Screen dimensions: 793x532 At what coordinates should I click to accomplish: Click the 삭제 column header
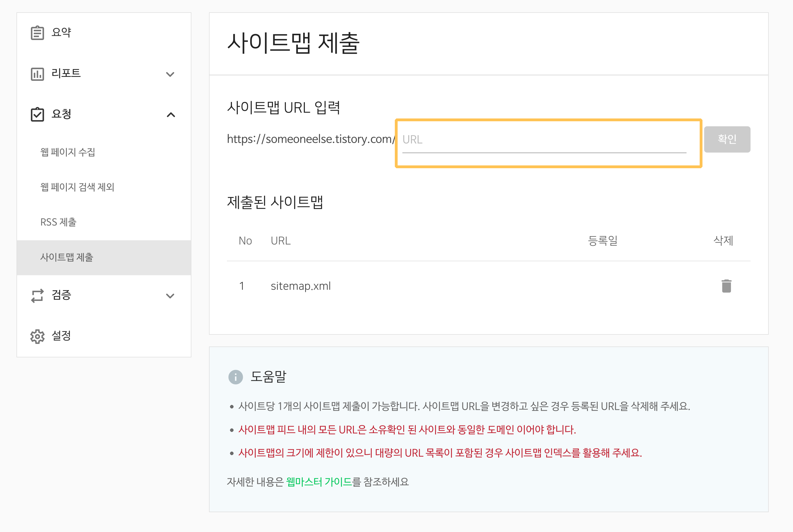pyautogui.click(x=723, y=241)
